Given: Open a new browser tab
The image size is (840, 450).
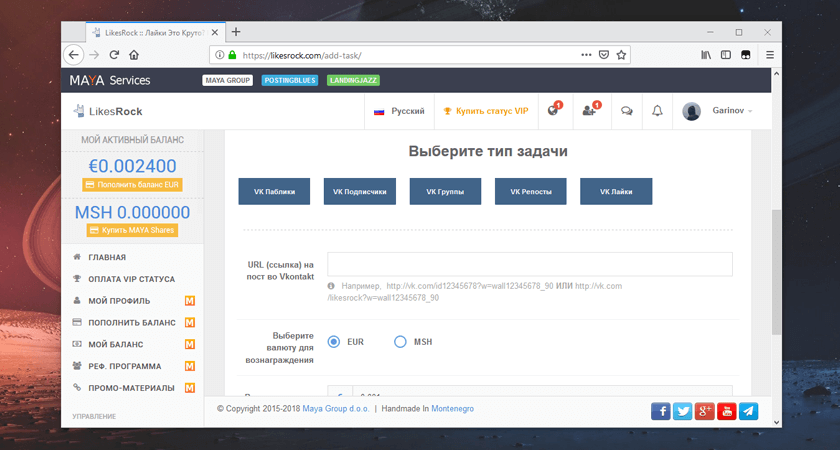Looking at the screenshot, I should pos(236,32).
